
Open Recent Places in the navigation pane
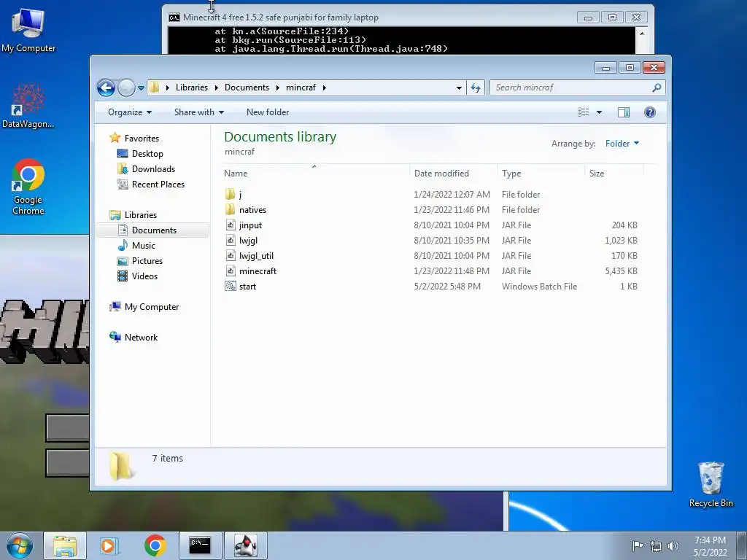click(x=150, y=184)
